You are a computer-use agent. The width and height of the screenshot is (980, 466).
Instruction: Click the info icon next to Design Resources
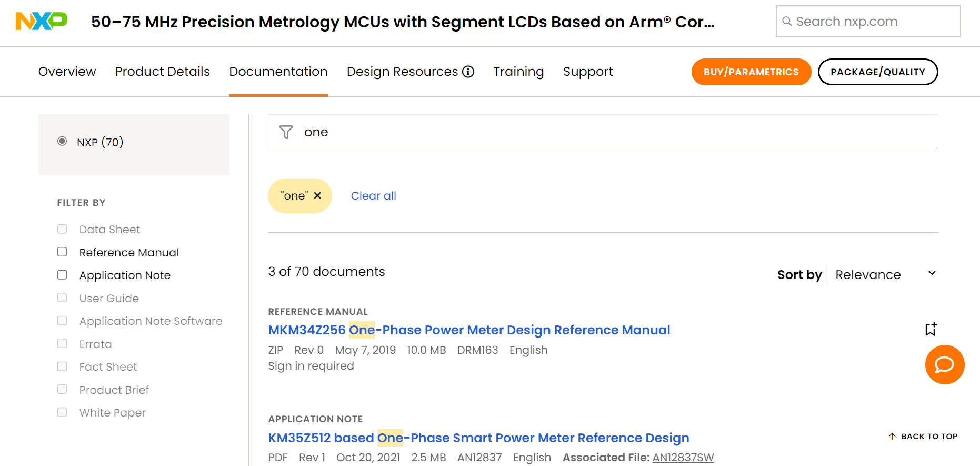pyautogui.click(x=468, y=72)
